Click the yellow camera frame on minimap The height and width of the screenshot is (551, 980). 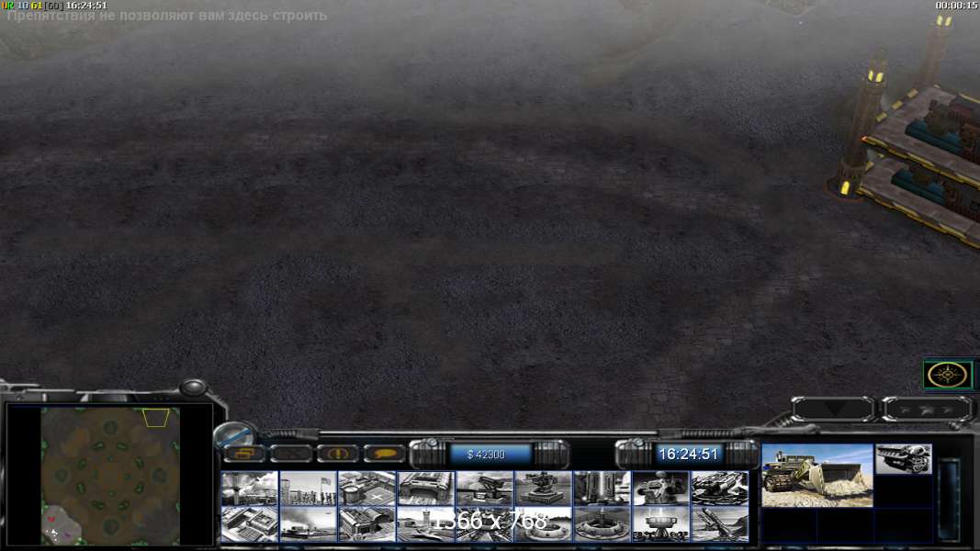tap(156, 418)
